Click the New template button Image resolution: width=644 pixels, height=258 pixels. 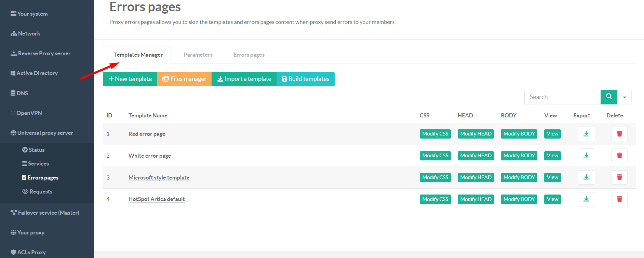click(x=130, y=79)
